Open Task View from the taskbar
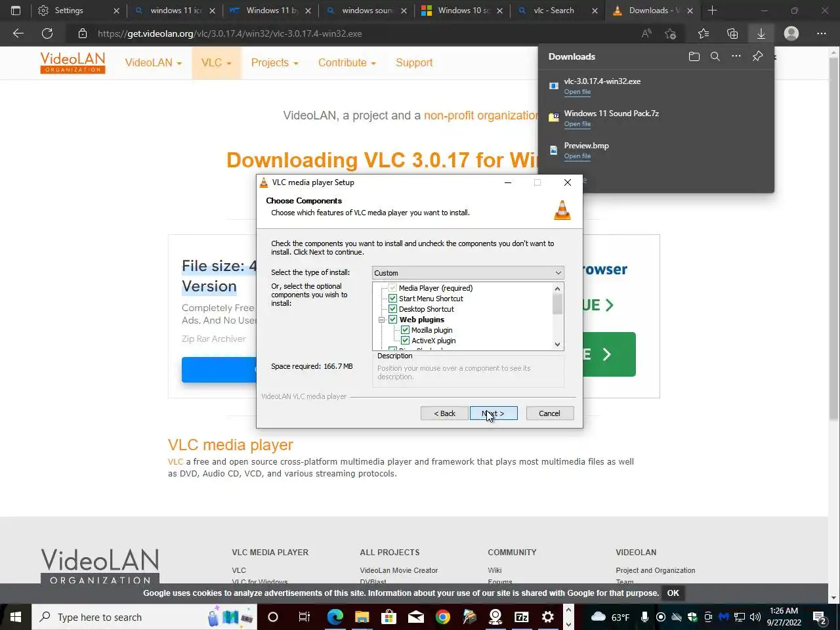This screenshot has height=630, width=840. pyautogui.click(x=304, y=617)
